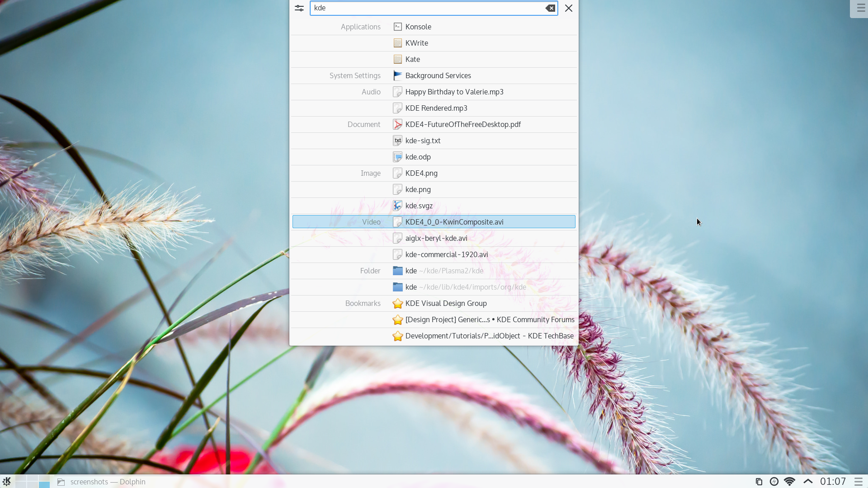Click the kde folder icon in Plasma2/kde
Screen dimensions: 868x488
pyautogui.click(x=397, y=271)
